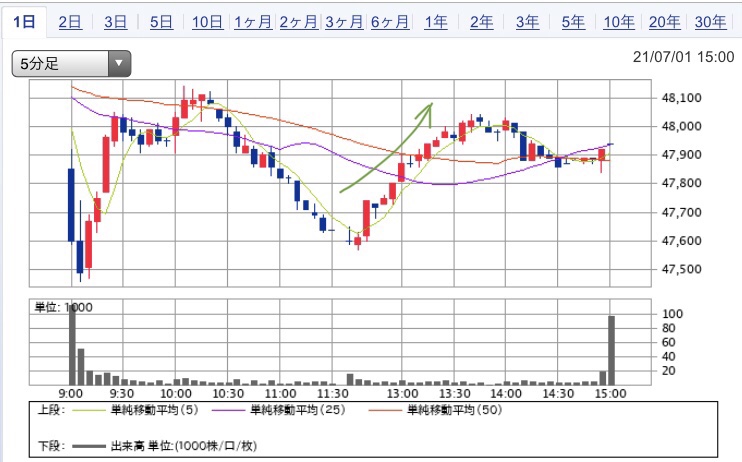The height and width of the screenshot is (462, 742).
Task: Click the 10:00 time axis label
Action: pyautogui.click(x=176, y=394)
